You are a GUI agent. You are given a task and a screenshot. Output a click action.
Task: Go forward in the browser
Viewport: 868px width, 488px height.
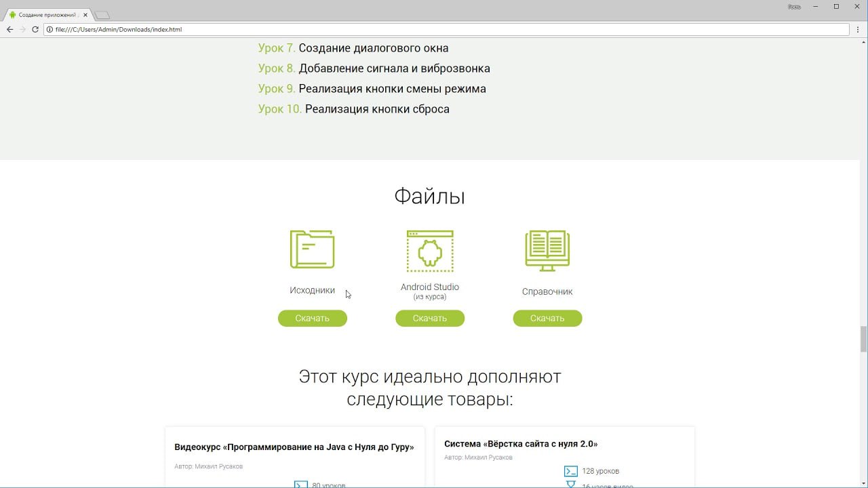click(x=22, y=29)
